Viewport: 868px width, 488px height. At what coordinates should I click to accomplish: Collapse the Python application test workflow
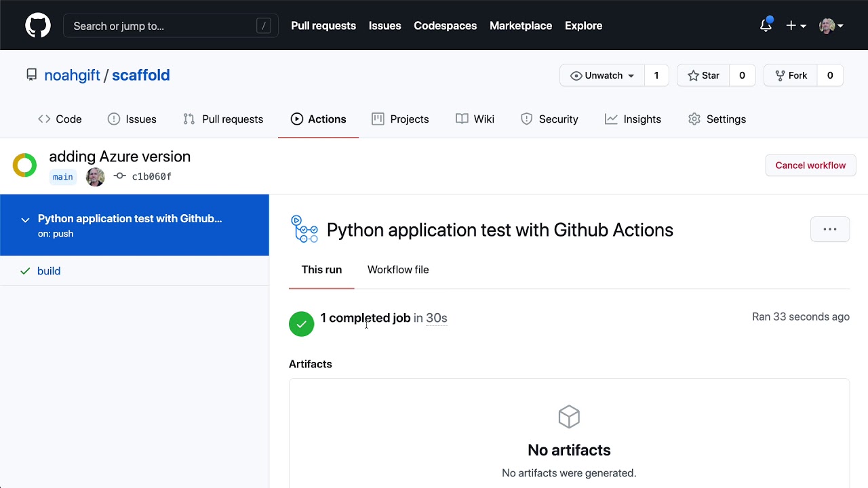click(x=25, y=220)
